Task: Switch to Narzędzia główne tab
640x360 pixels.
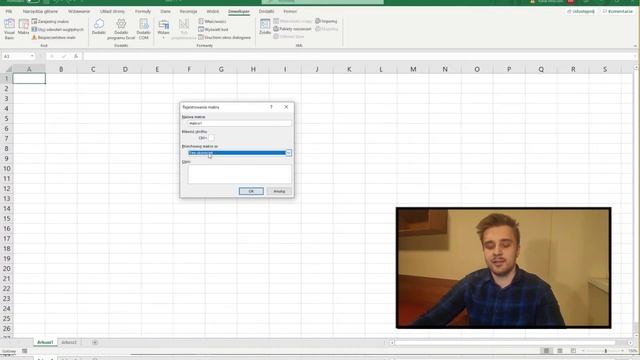Action: 40,11
